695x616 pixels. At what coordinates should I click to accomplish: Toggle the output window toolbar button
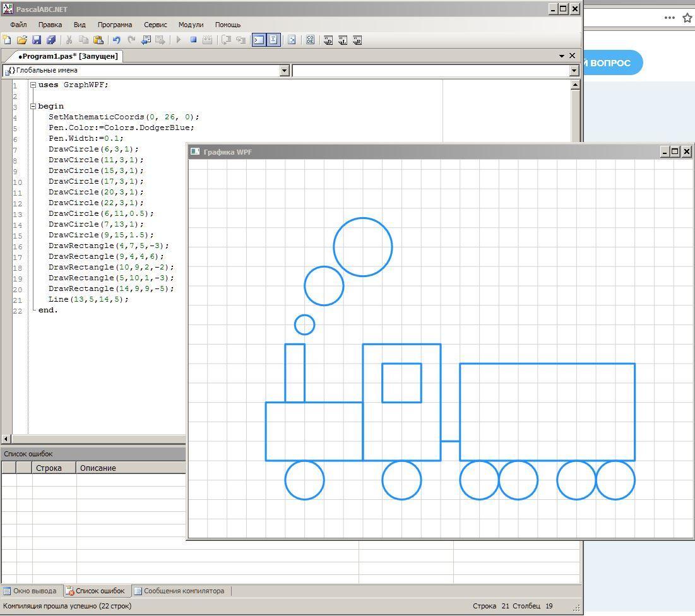click(x=259, y=40)
